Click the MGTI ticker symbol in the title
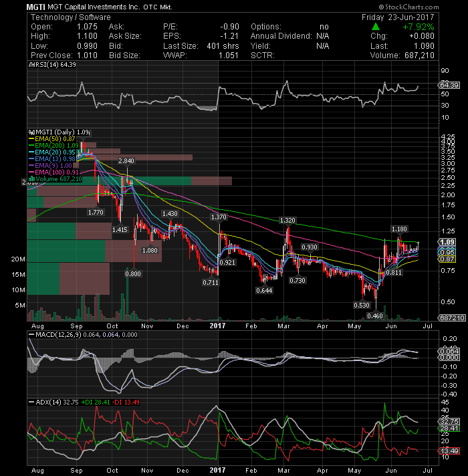 35,7
